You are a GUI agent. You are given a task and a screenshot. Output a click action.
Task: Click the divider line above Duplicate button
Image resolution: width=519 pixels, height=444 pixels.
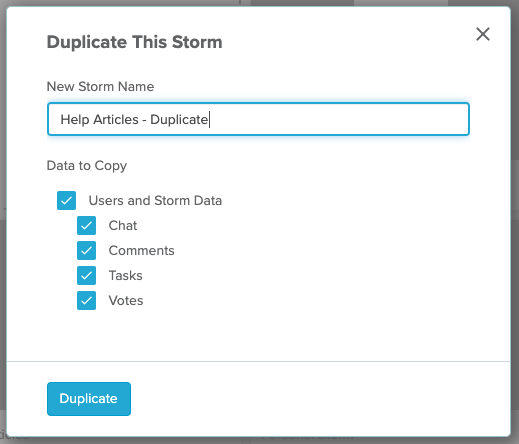coord(258,361)
